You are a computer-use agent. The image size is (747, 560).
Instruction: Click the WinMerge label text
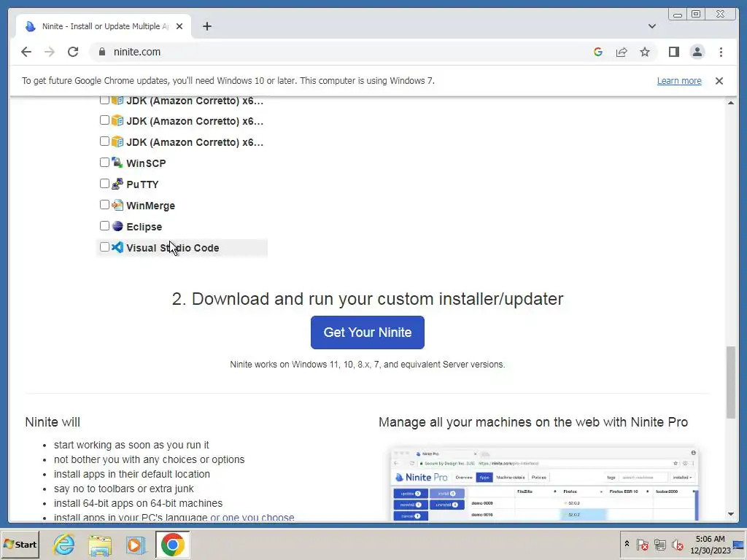150,206
